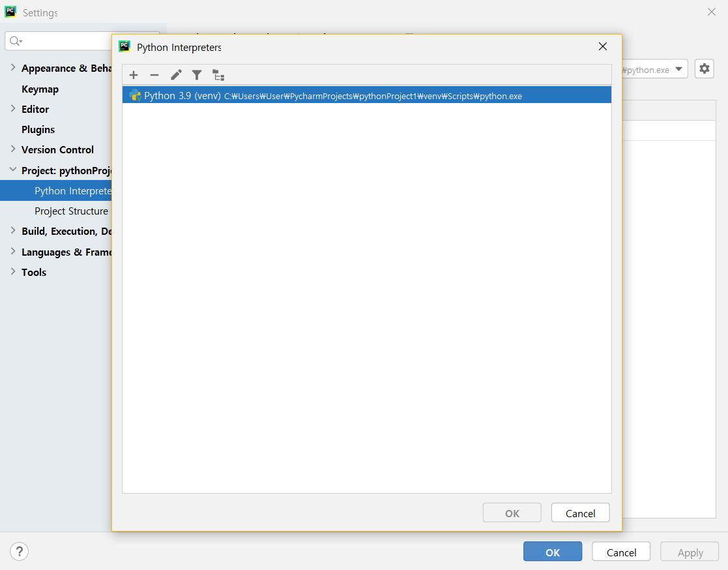Select Tools settings category
Image resolution: width=728 pixels, height=570 pixels.
[34, 272]
